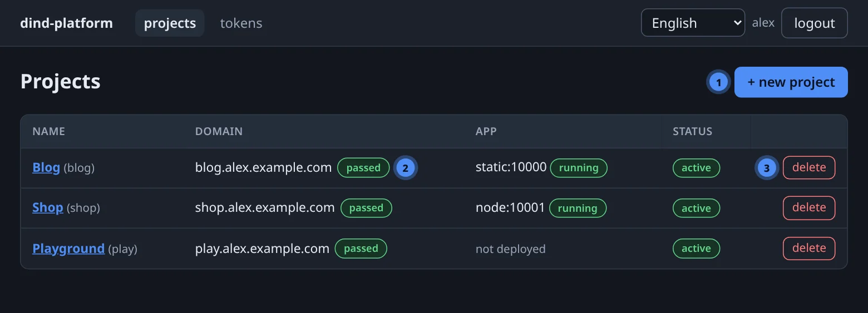Click the STATUS column header
Screen dimensions: 868x313
[692, 132]
